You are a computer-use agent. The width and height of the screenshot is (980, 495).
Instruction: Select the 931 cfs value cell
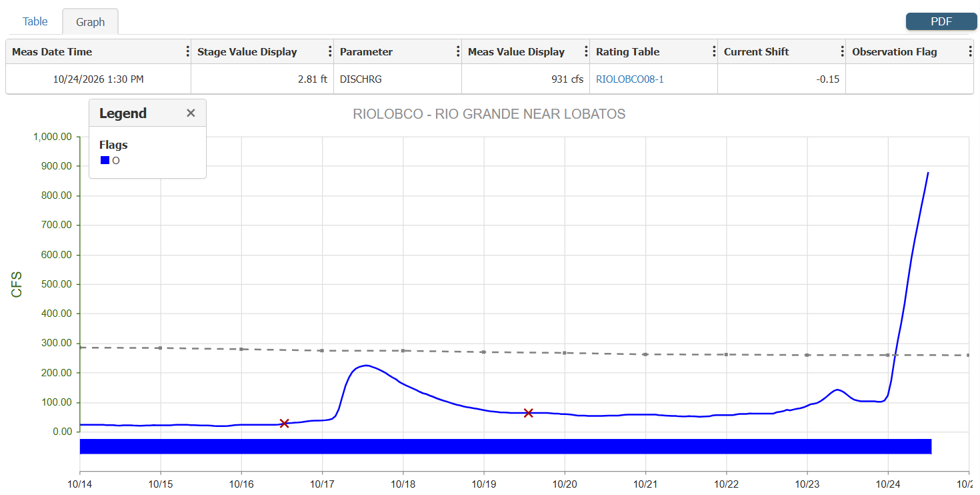click(526, 79)
